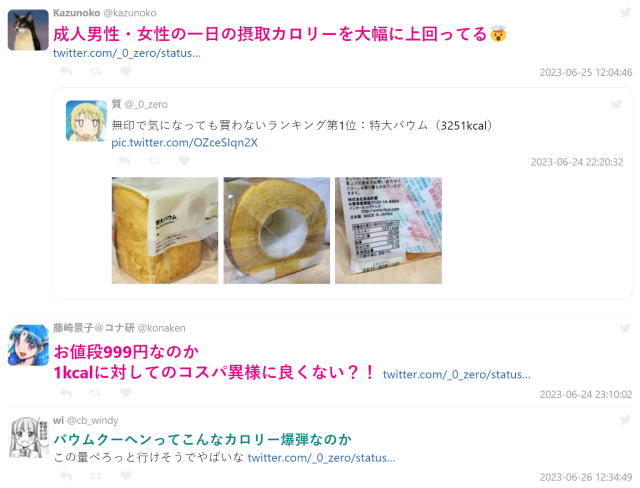This screenshot has height=488, width=640.
Task: Like Kazunoko's tweet with heart icon
Action: (126, 71)
